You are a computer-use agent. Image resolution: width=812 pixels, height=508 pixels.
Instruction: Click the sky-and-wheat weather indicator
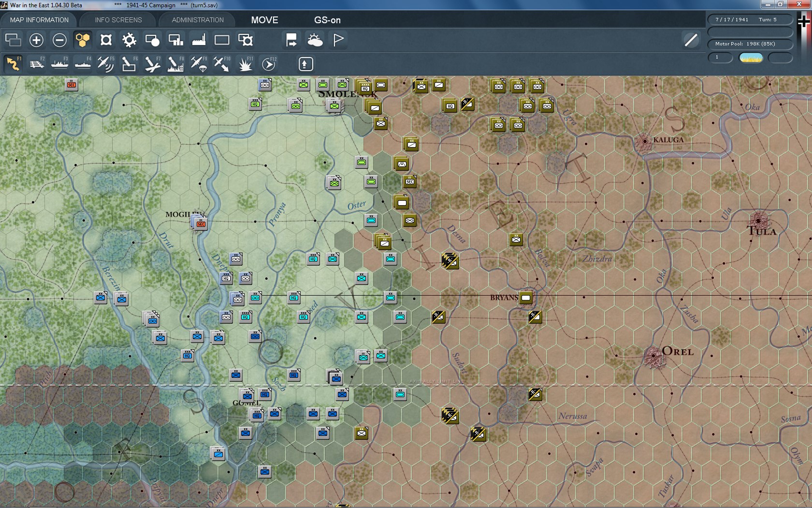[751, 58]
